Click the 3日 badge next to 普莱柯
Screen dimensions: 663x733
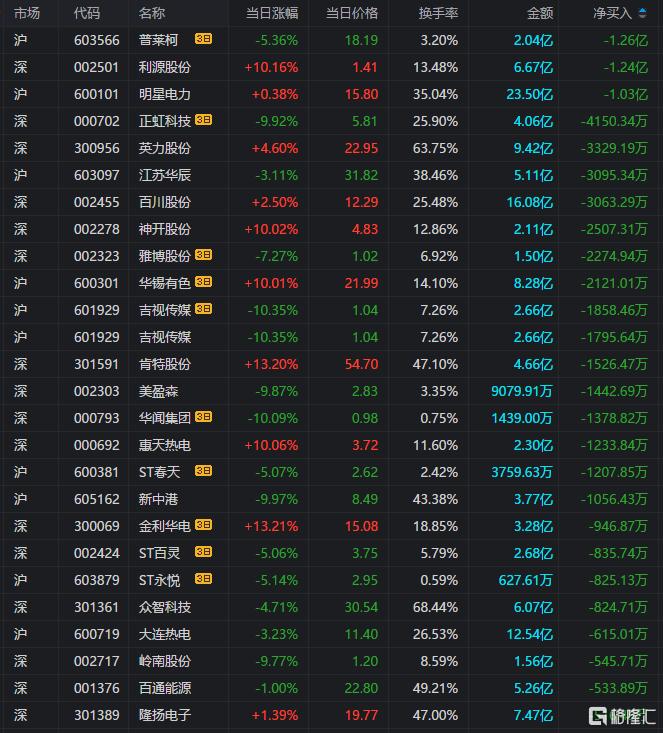(203, 39)
